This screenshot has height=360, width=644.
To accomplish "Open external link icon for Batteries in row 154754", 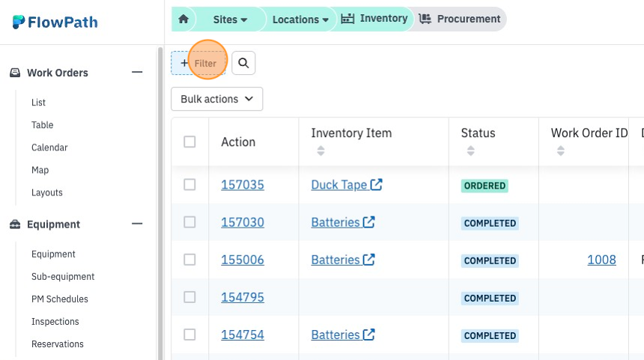I will coord(369,335).
